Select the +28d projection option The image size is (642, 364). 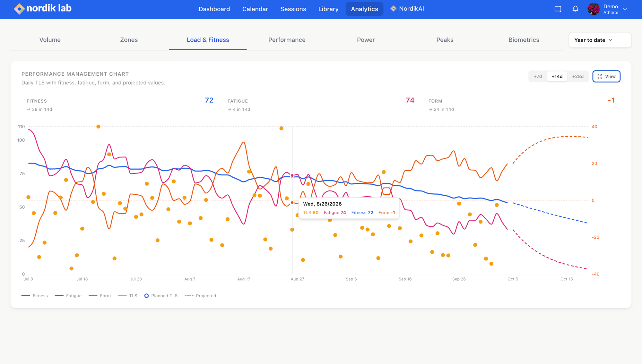[578, 76]
